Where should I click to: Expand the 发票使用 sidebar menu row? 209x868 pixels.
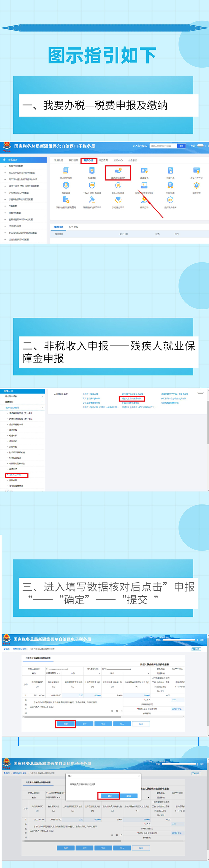coord(22,402)
